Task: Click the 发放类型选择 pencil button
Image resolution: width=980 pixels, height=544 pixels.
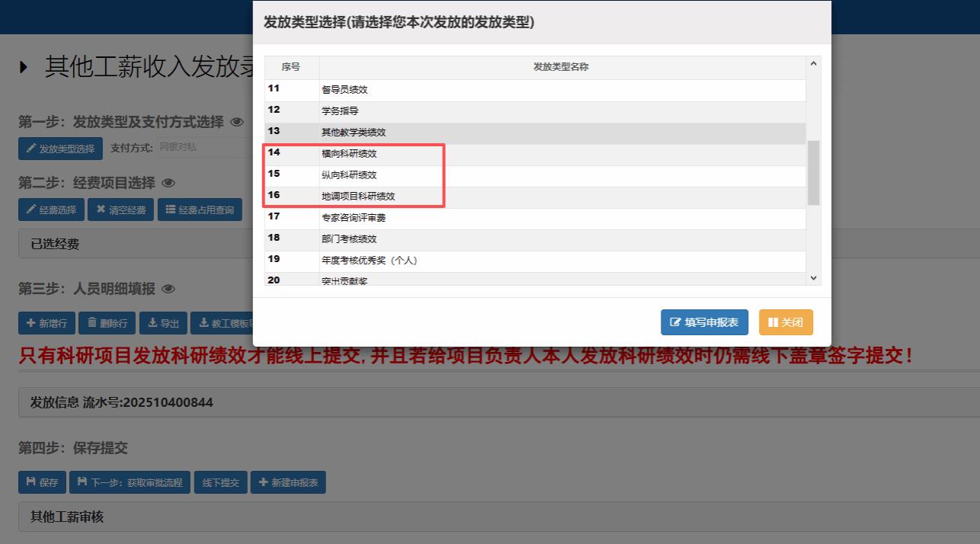Action: click(x=60, y=149)
